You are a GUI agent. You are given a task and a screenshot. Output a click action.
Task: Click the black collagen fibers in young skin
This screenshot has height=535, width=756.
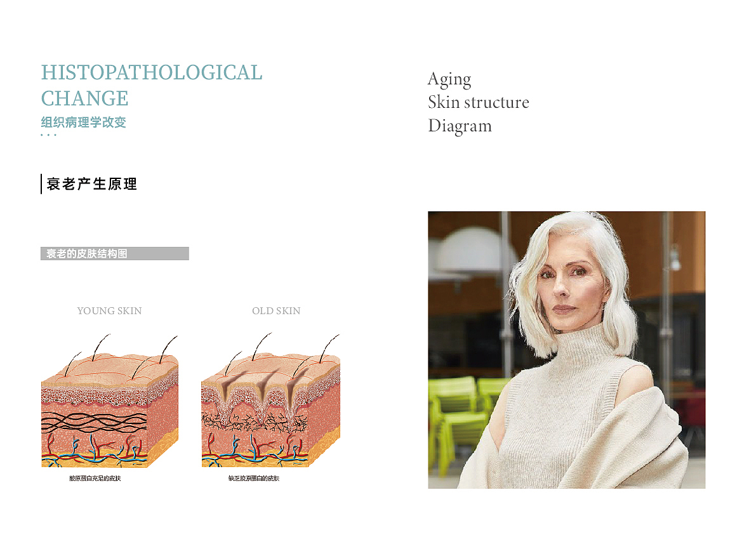click(x=94, y=423)
